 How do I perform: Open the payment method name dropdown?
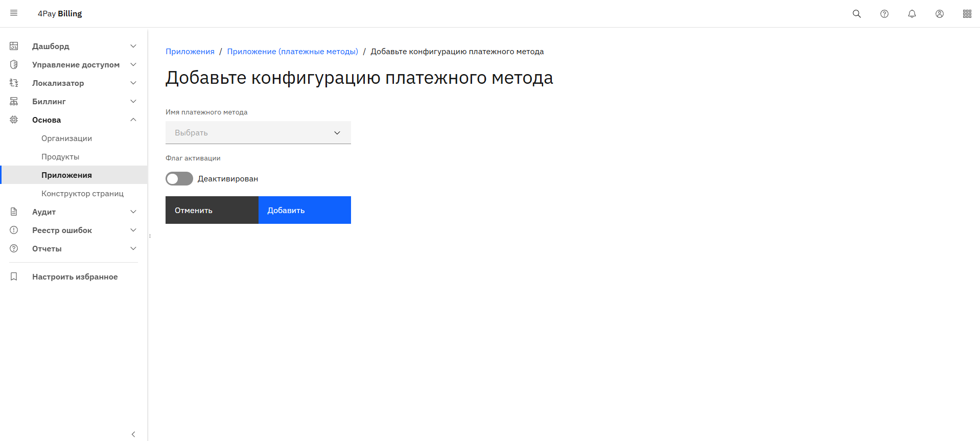tap(258, 133)
